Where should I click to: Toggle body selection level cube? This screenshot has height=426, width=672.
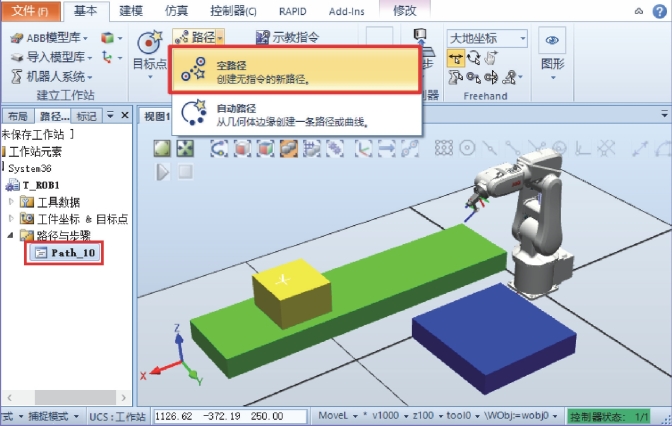265,148
